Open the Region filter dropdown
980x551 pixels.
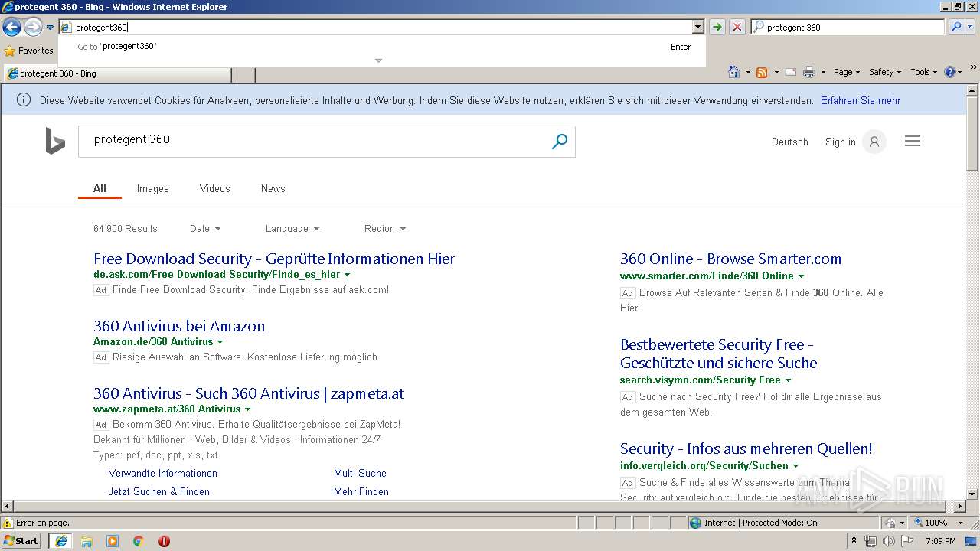pos(385,229)
